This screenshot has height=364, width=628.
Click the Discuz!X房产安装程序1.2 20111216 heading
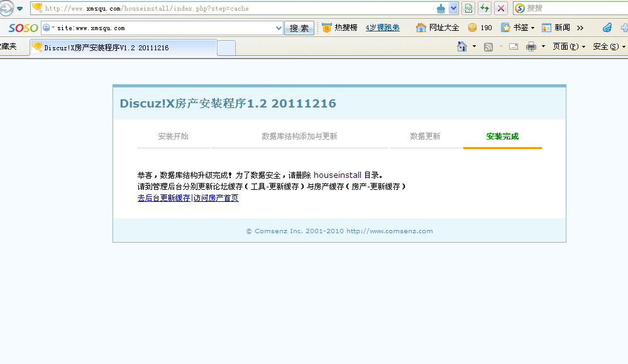pyautogui.click(x=228, y=103)
